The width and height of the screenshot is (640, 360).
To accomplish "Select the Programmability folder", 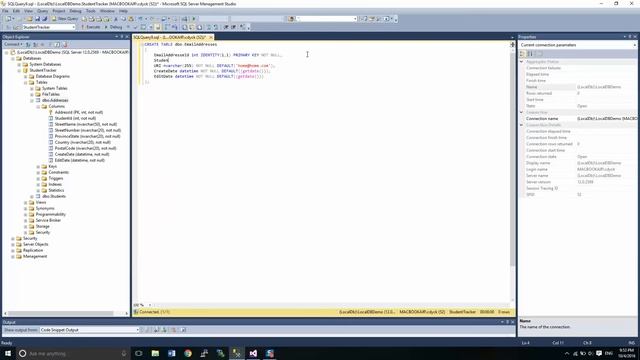I will coord(51,214).
